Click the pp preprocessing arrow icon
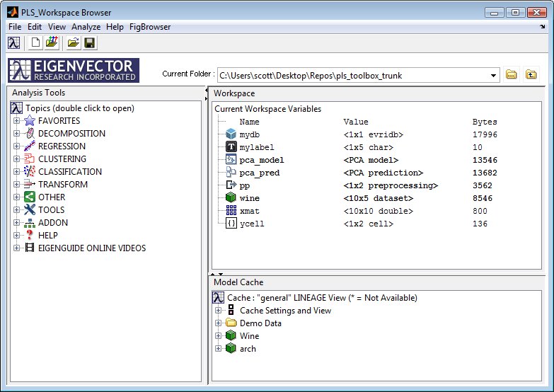554x392 pixels. [231, 185]
